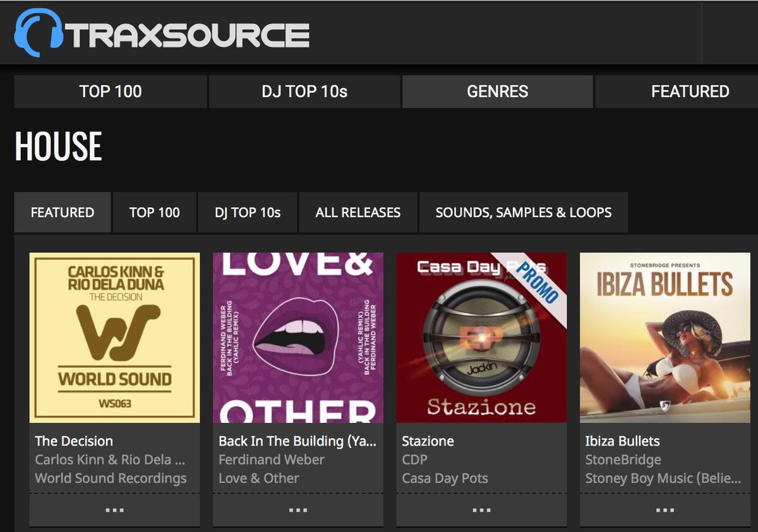Open the Ibiza Bullets cover art
The height and width of the screenshot is (532, 758).
click(x=665, y=338)
